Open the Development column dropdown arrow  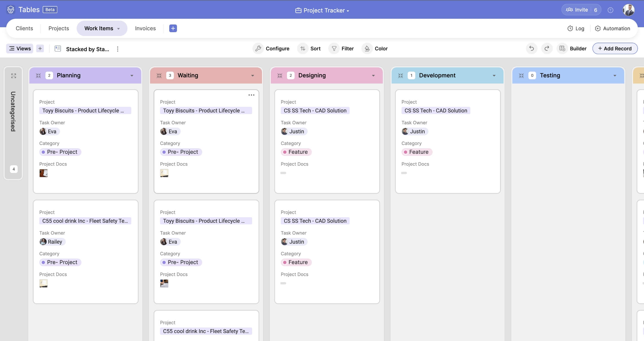pos(494,75)
